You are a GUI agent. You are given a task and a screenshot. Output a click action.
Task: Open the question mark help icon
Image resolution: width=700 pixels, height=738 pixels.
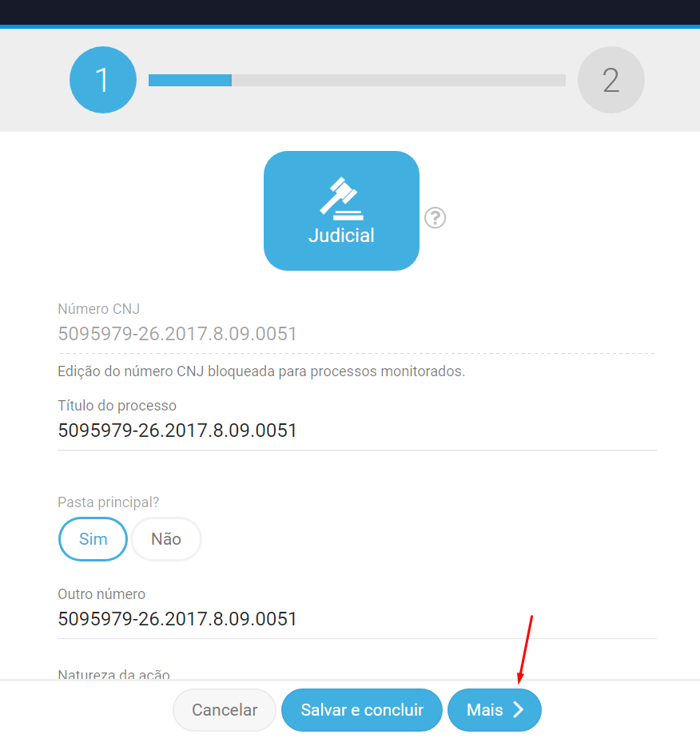click(436, 217)
